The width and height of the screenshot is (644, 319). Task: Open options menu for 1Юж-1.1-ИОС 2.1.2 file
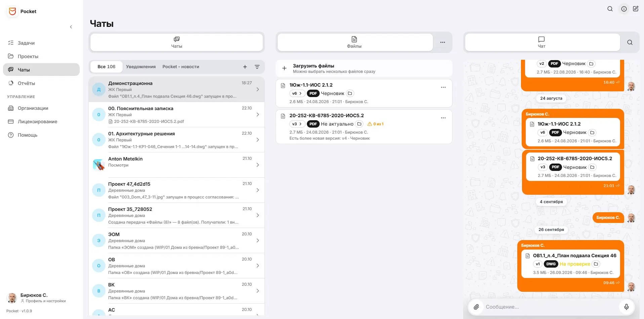coord(443,87)
